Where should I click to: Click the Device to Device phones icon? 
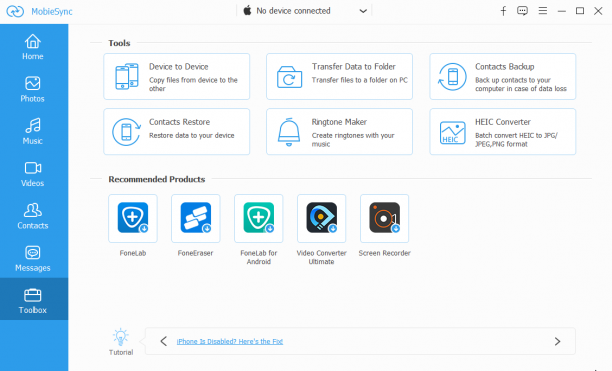[127, 76]
